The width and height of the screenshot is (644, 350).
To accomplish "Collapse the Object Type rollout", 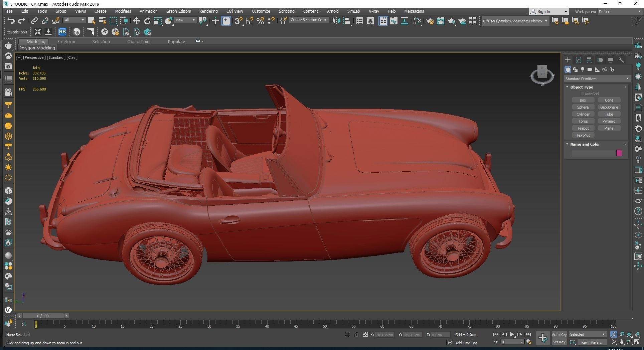I will [582, 87].
